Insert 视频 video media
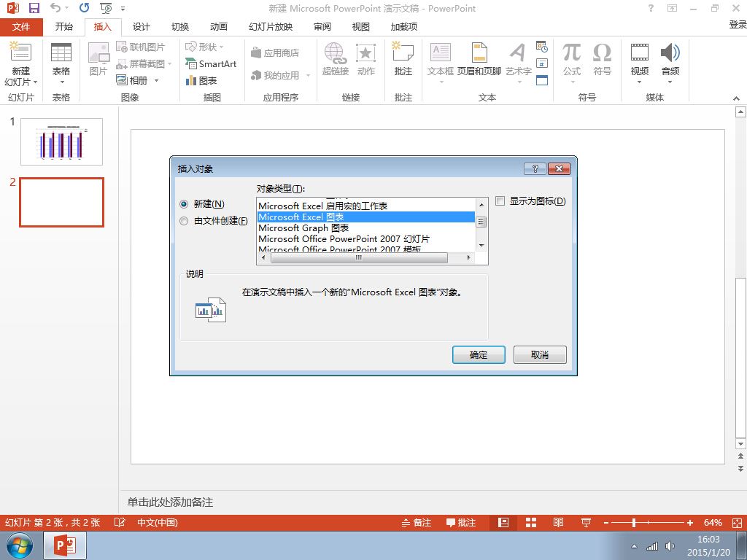 (x=639, y=58)
